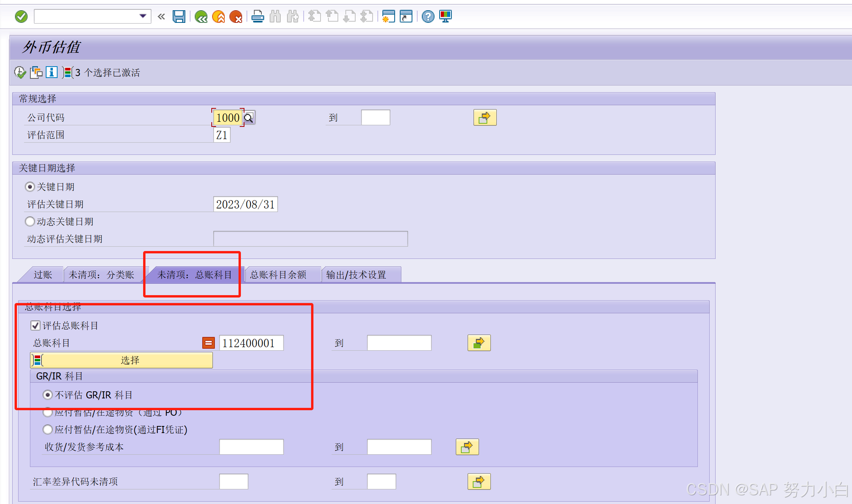The height and width of the screenshot is (504, 852).
Task: Click the green Back arrow icon
Action: coord(201,17)
